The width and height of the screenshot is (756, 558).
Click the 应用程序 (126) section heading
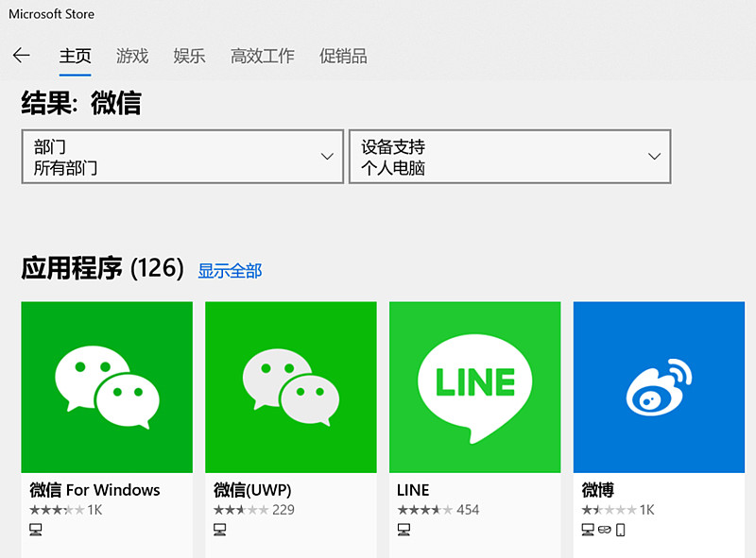click(103, 268)
